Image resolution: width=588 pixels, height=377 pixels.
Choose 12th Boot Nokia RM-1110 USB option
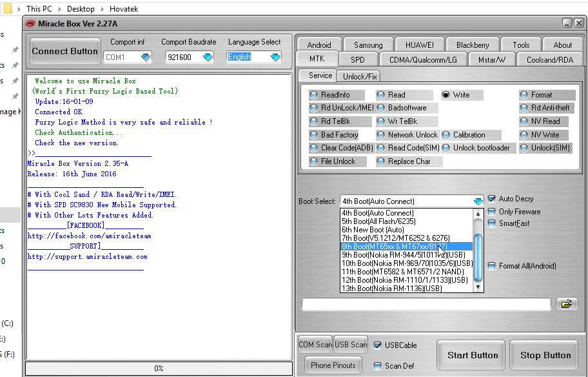coord(406,280)
